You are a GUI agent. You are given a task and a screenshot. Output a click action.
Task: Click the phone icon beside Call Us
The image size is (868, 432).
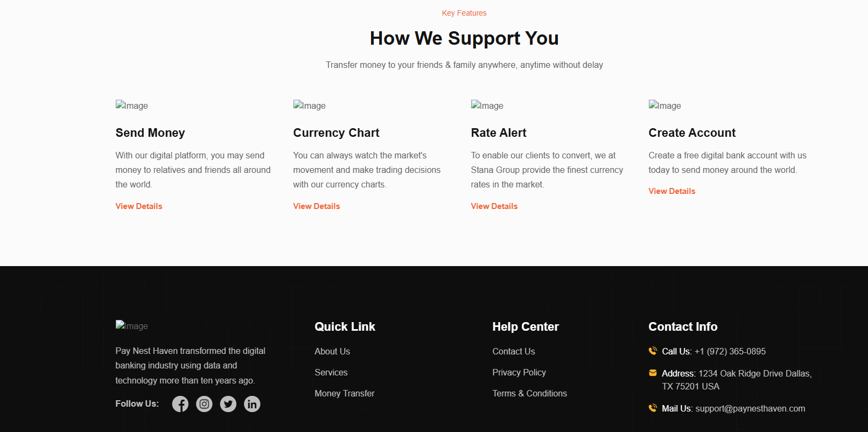click(x=653, y=351)
